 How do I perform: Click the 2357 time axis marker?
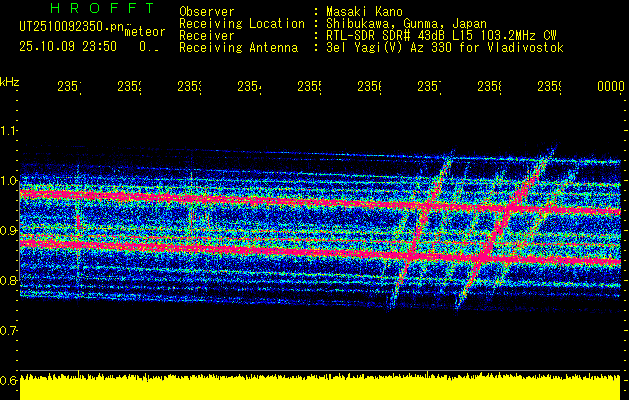point(430,87)
